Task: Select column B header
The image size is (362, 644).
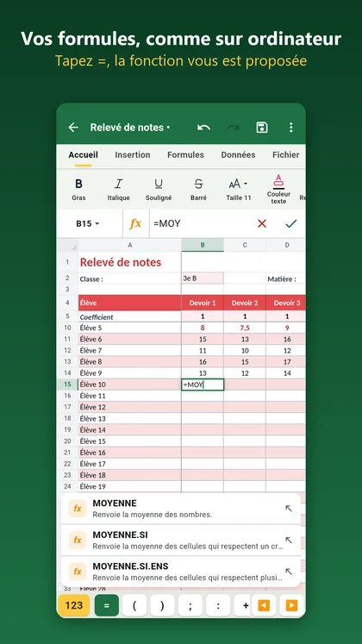Action: pos(203,245)
